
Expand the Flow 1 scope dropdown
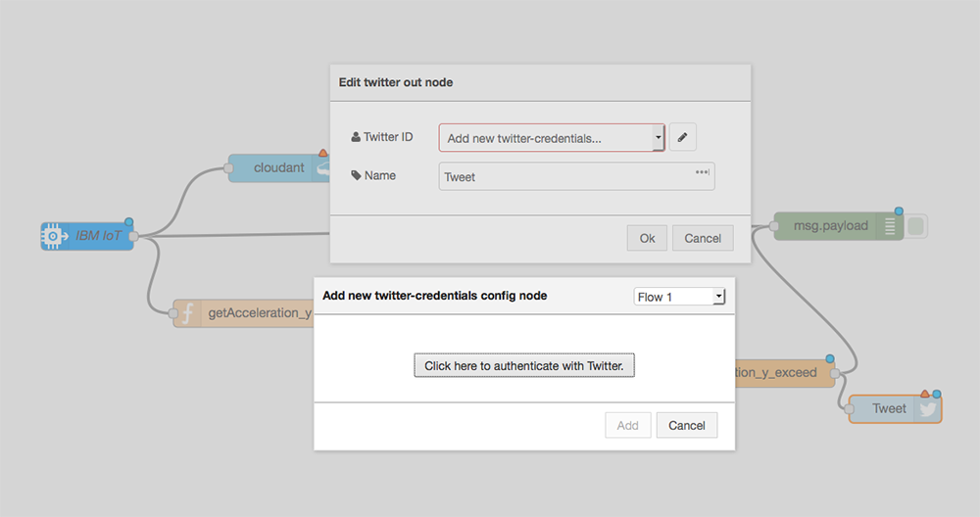pos(680,296)
